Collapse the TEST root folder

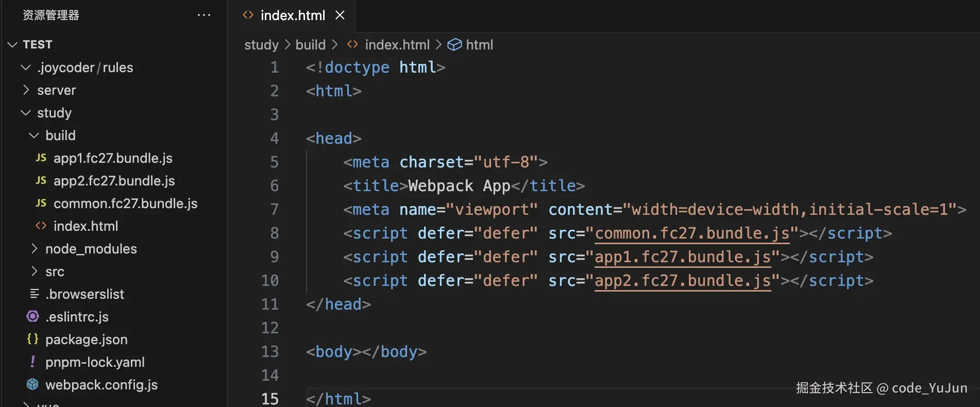(x=13, y=45)
